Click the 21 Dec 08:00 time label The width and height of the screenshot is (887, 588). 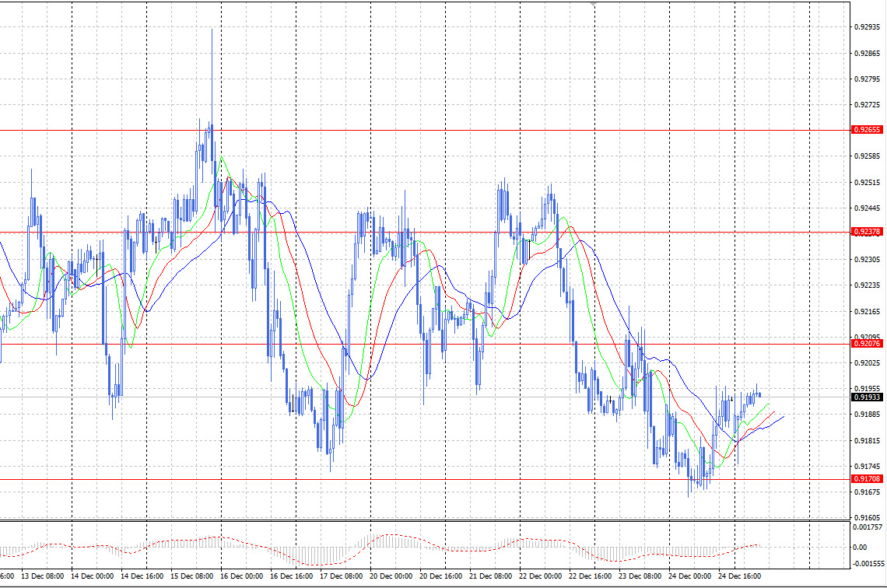click(x=490, y=576)
